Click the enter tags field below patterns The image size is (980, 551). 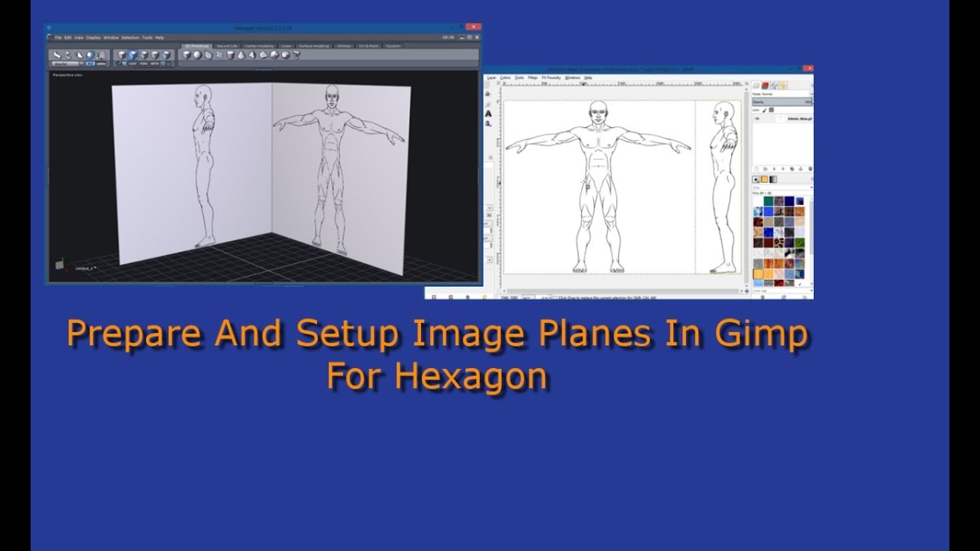782,291
